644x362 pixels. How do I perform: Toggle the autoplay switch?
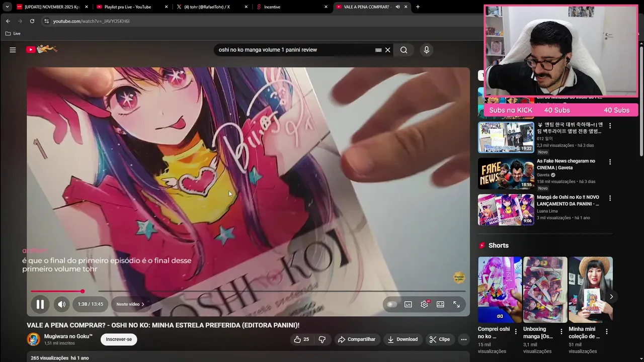392,304
